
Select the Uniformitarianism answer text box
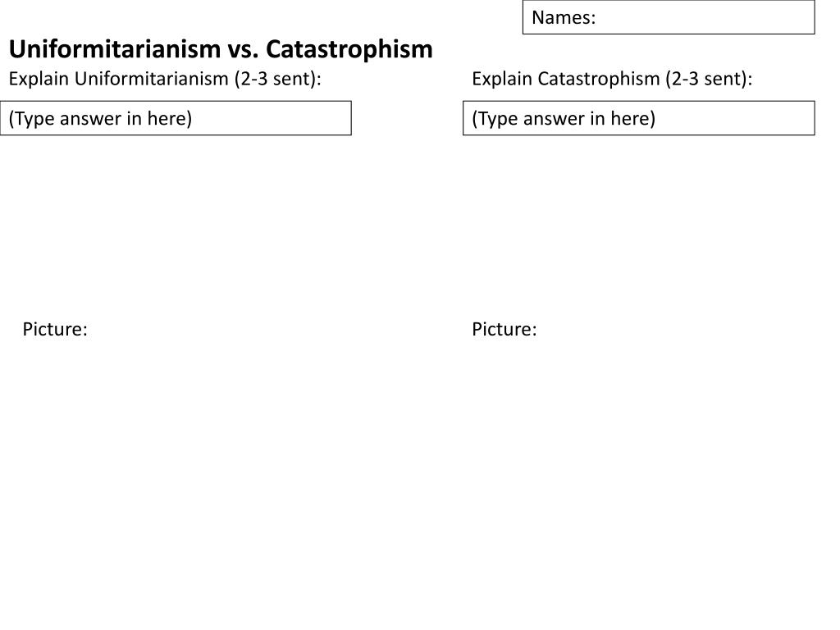click(176, 118)
